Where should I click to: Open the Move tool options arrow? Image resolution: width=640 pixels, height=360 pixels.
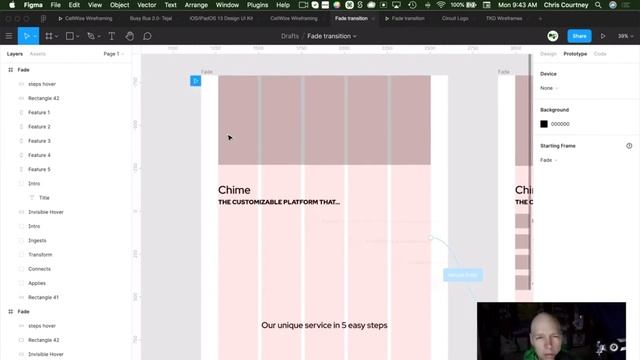tap(35, 36)
